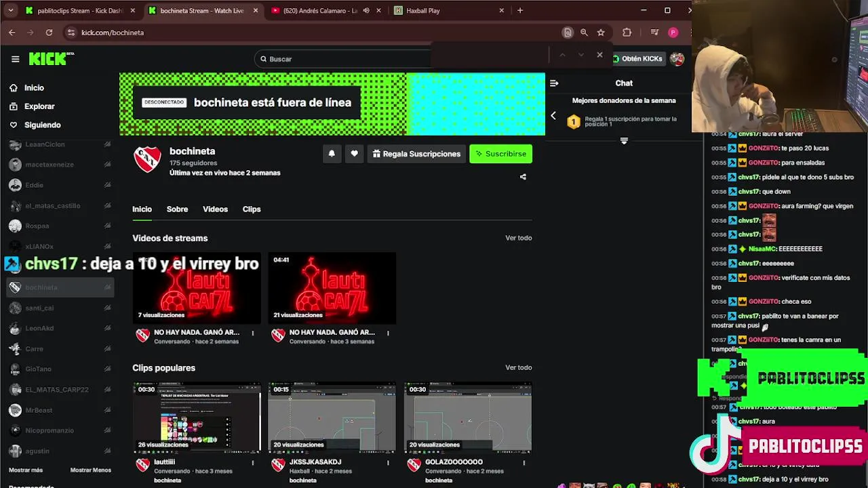Image resolution: width=868 pixels, height=488 pixels.
Task: Open the bochineta channel avatar
Action: click(x=147, y=159)
